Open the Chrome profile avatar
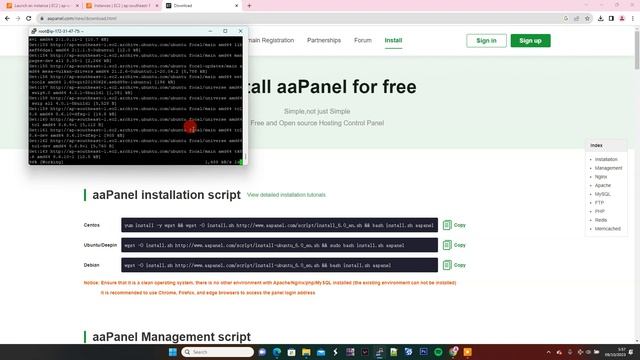 [622, 18]
